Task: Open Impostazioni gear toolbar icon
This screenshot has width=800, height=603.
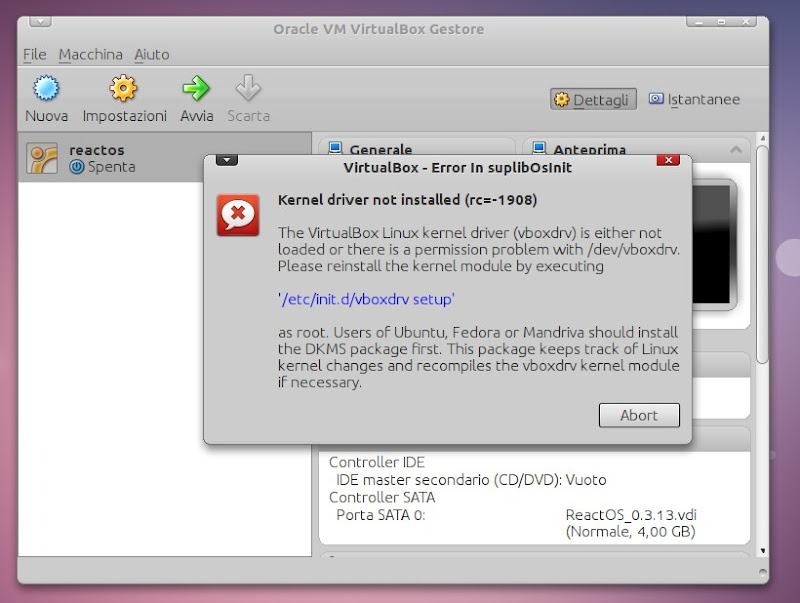Action: (x=123, y=88)
